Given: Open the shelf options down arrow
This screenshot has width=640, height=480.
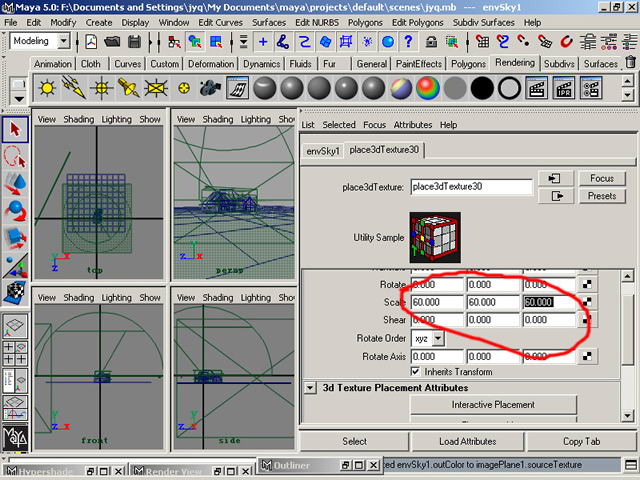Looking at the screenshot, I should [19, 98].
